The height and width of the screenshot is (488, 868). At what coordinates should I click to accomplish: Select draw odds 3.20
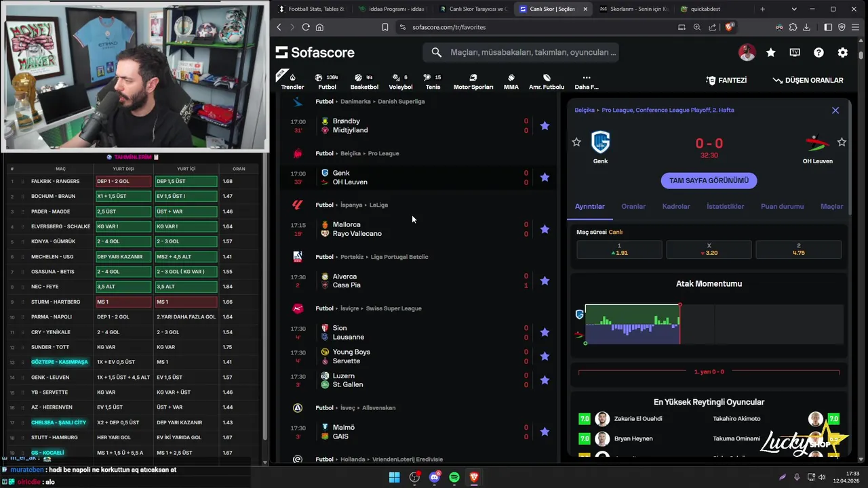pyautogui.click(x=709, y=249)
